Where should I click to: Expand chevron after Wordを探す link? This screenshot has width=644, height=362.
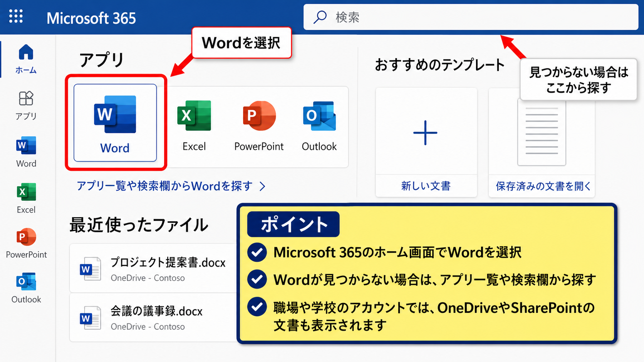click(262, 187)
